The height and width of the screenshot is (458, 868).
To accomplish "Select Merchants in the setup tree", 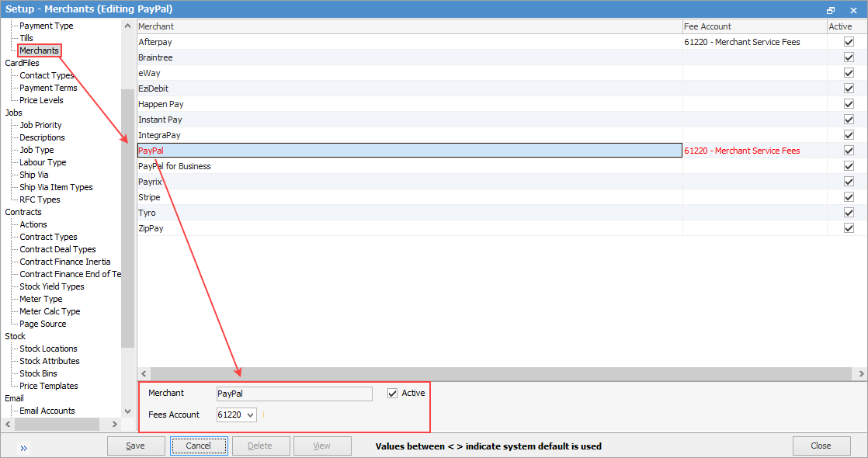I will click(x=39, y=50).
